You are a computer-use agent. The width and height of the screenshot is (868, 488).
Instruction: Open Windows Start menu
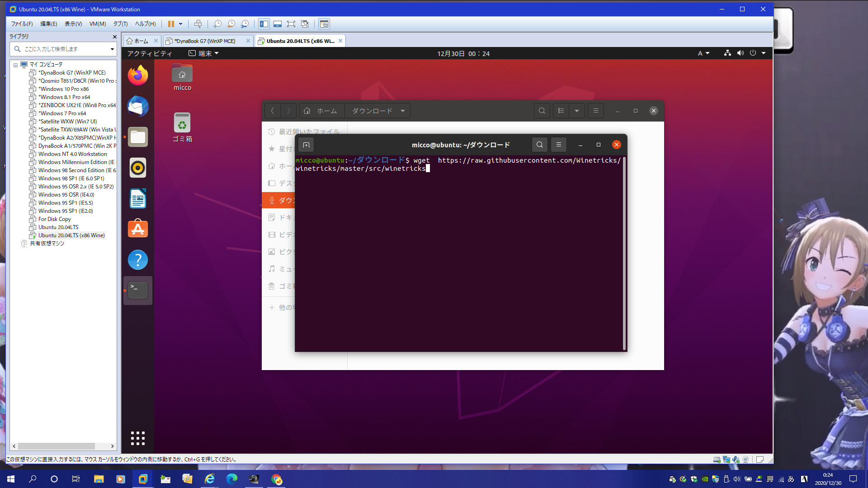click(x=11, y=479)
